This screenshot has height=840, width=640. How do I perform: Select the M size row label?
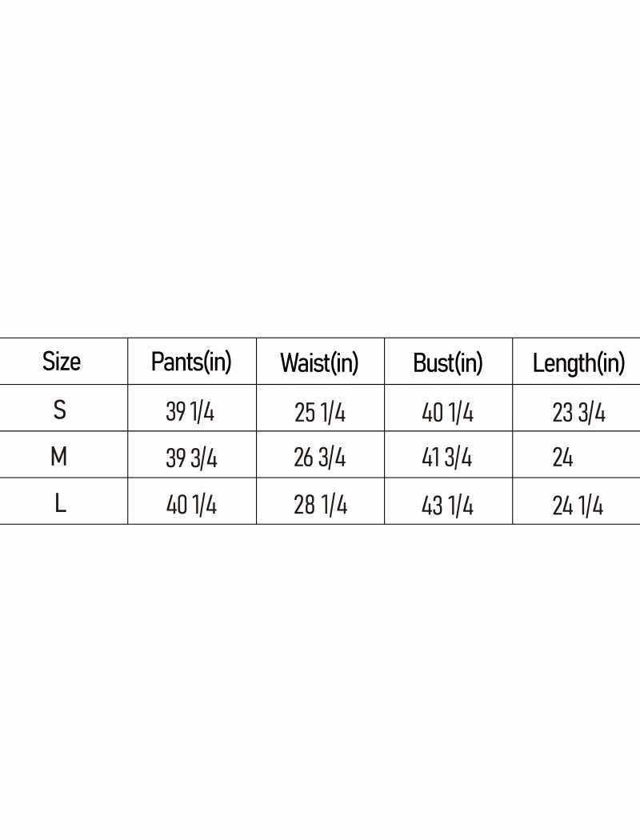click(x=59, y=457)
